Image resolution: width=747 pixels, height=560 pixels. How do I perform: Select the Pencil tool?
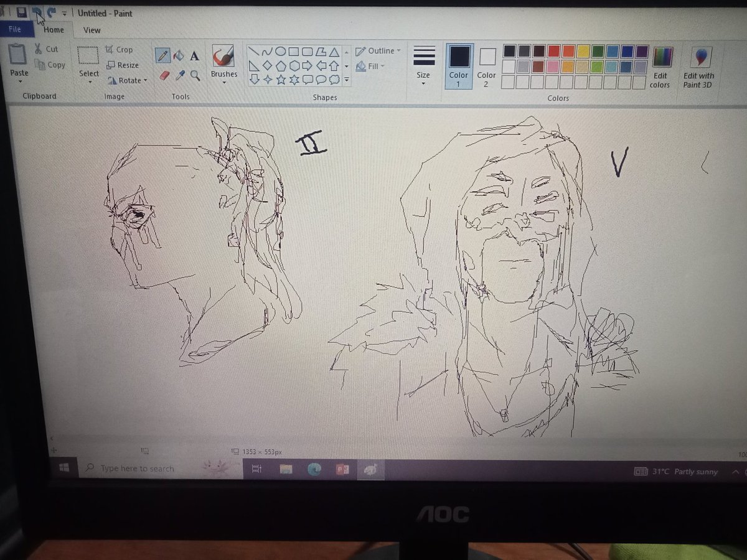[163, 55]
